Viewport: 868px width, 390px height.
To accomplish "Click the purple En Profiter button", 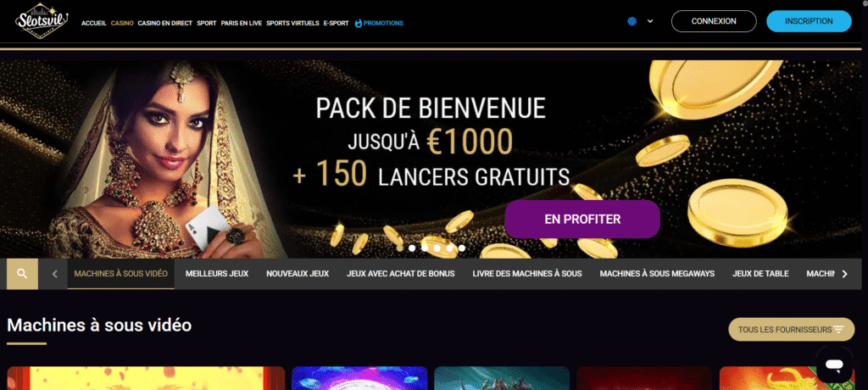I will tap(582, 220).
